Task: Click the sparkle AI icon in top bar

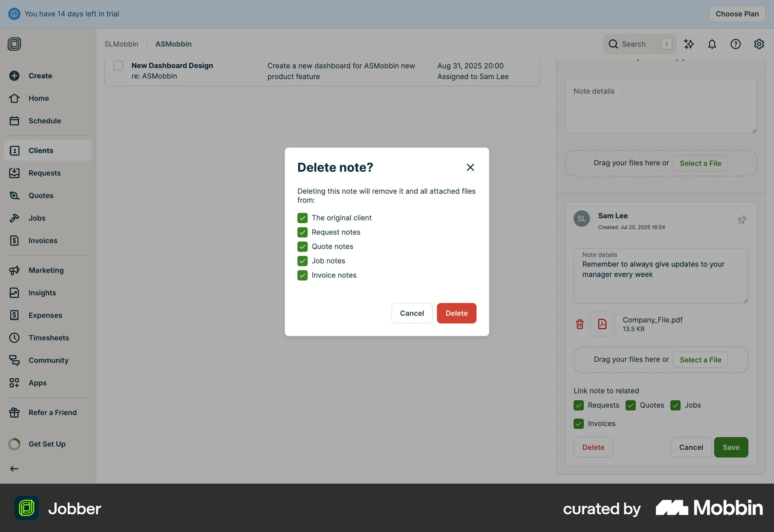Action: coord(689,44)
